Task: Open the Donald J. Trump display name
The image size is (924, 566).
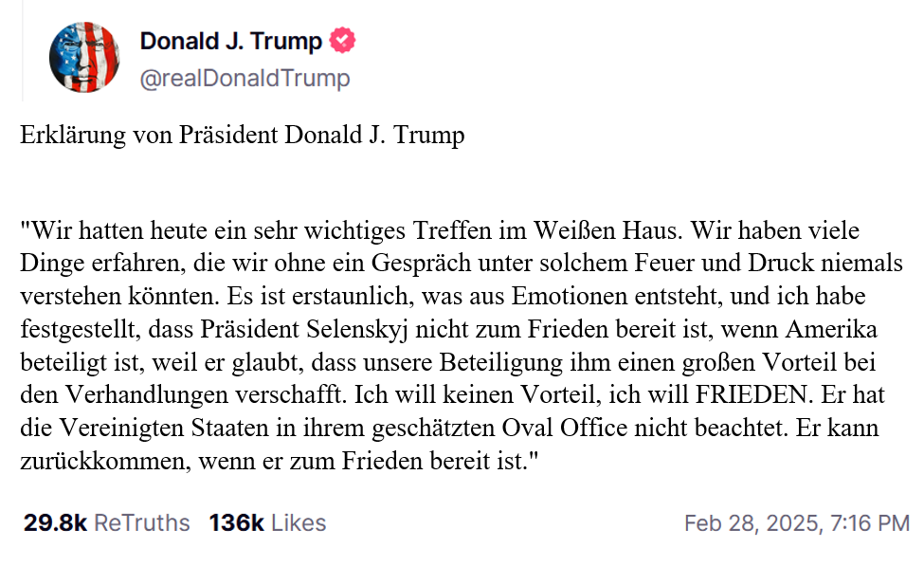Action: tap(231, 42)
